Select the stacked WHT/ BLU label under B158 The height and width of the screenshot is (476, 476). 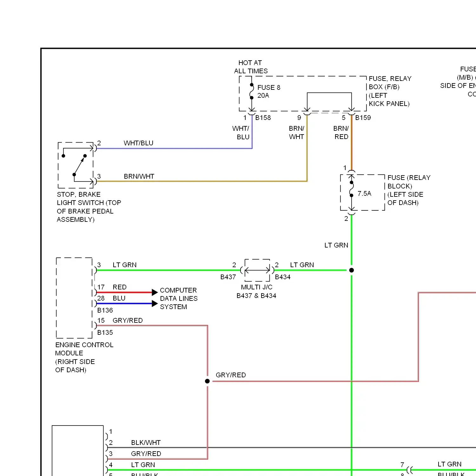tap(241, 133)
